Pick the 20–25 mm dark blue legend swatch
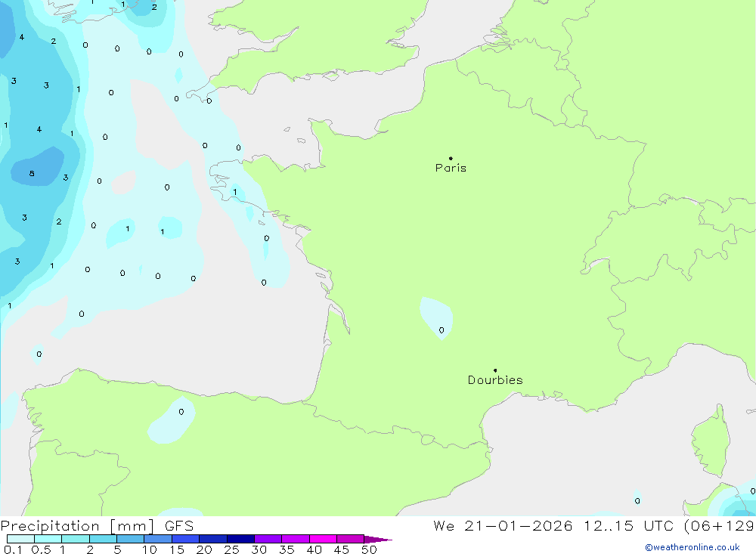The height and width of the screenshot is (554, 756). click(213, 539)
